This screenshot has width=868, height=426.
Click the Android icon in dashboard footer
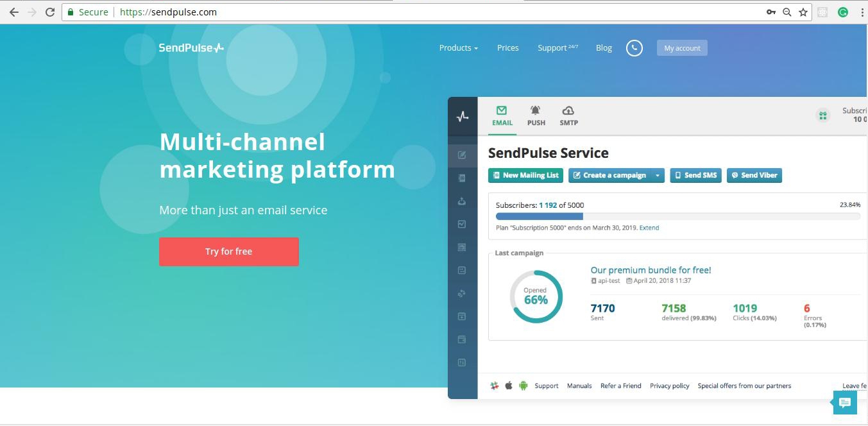(523, 386)
